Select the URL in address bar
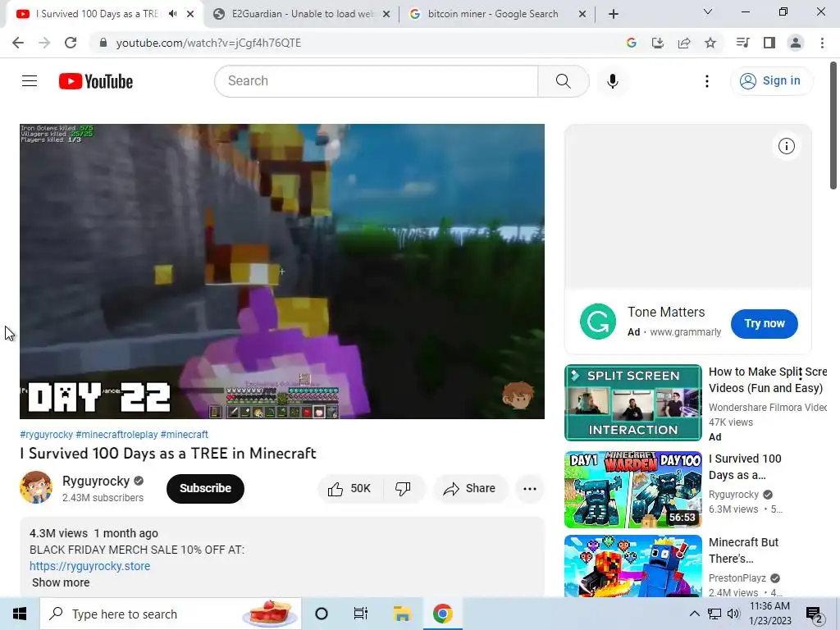 tap(208, 43)
